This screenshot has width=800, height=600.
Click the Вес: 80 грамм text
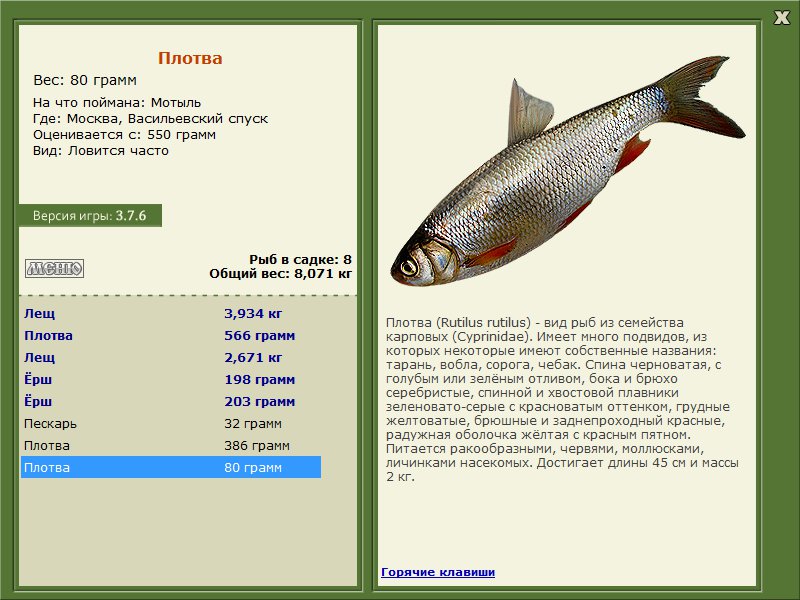(x=85, y=80)
